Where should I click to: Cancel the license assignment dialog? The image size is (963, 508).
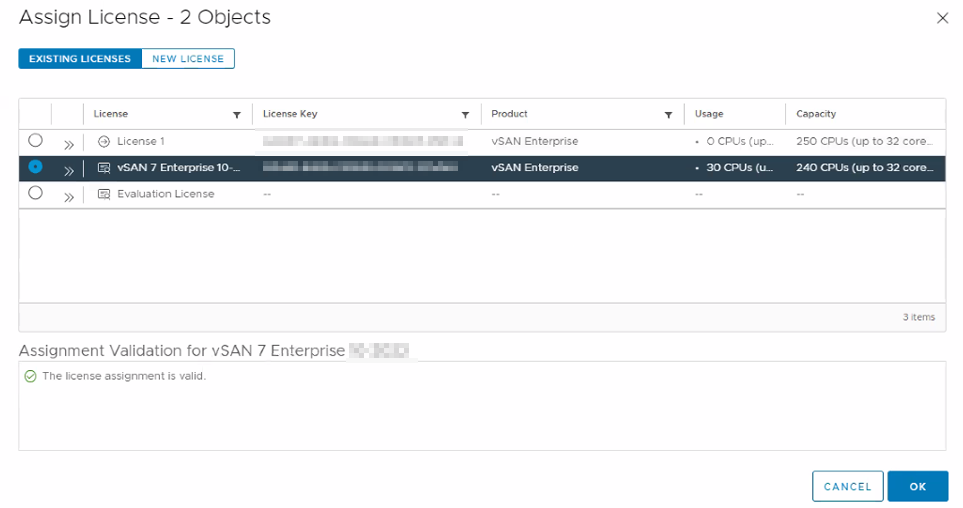[848, 487]
